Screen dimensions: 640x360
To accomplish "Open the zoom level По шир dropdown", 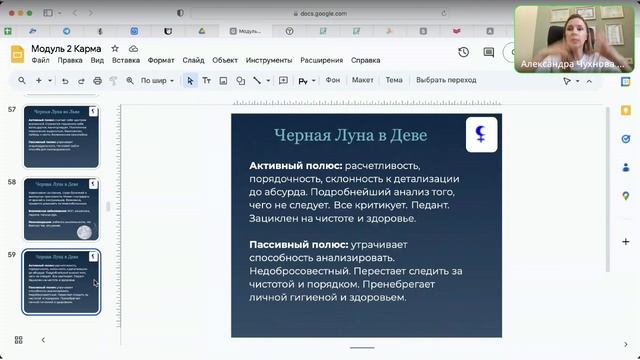I will [x=157, y=81].
